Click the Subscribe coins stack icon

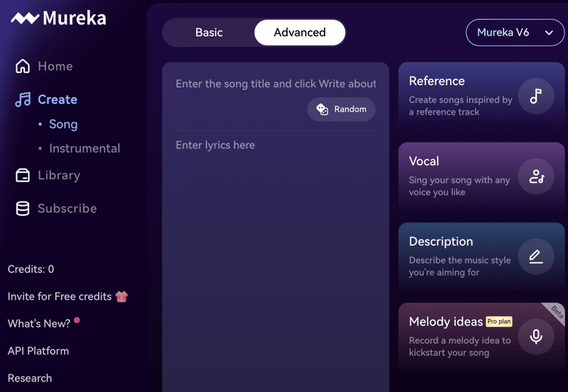(23, 209)
